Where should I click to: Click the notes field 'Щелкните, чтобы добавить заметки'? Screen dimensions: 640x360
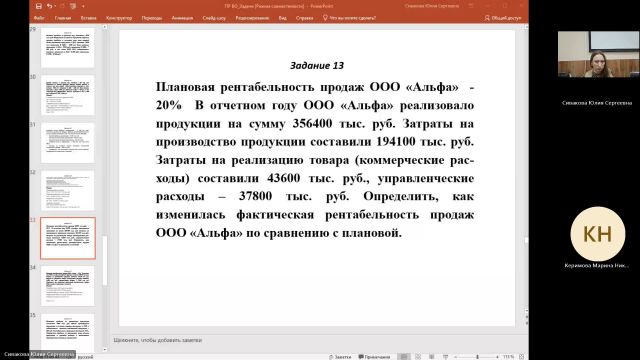pos(158,340)
